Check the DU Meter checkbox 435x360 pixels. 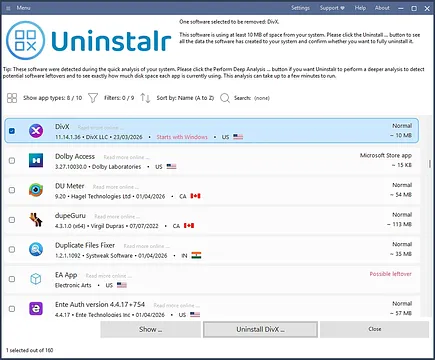12,190
